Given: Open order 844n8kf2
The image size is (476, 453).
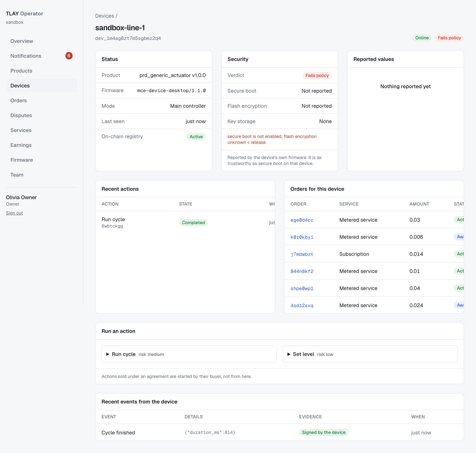Looking at the screenshot, I should [302, 271].
